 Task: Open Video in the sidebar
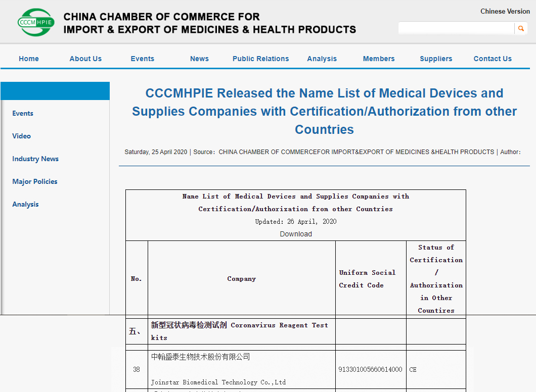(22, 136)
